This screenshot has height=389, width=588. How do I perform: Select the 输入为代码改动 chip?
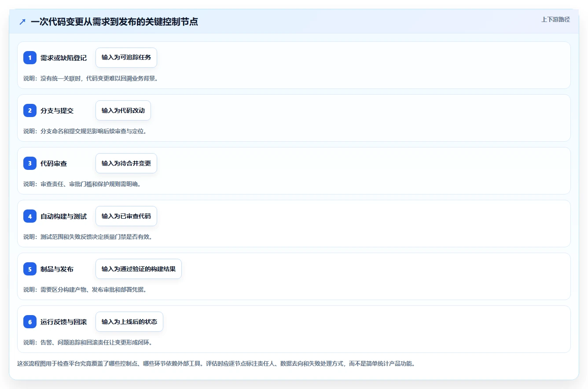pyautogui.click(x=123, y=110)
